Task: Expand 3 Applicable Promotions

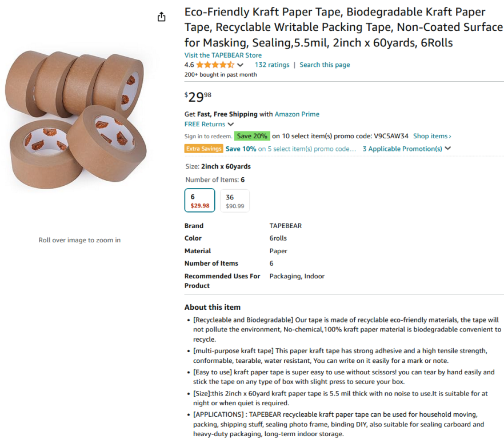Action: 407,149
